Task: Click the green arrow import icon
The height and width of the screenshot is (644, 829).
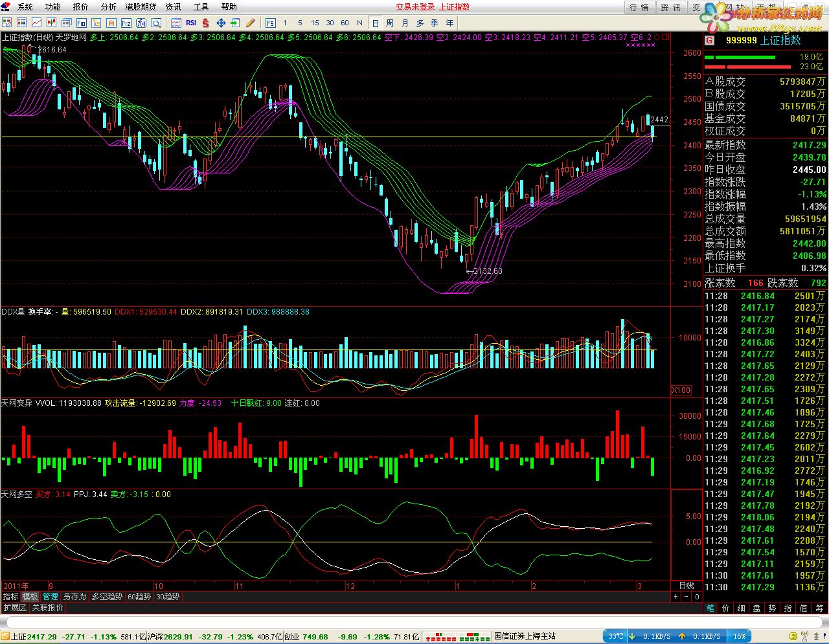Action: [234, 23]
